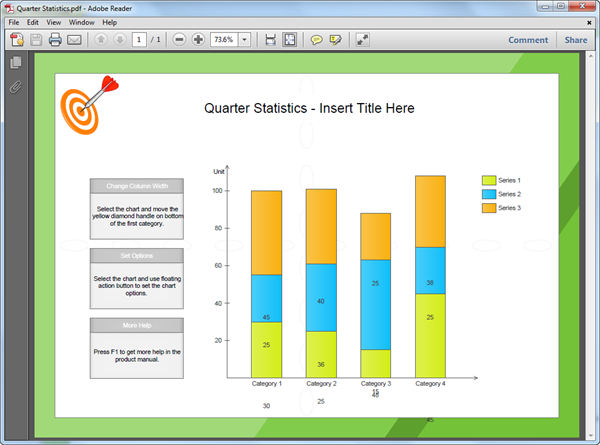600x445 pixels.
Task: Click the 'Series 2' legend text
Action: [509, 194]
